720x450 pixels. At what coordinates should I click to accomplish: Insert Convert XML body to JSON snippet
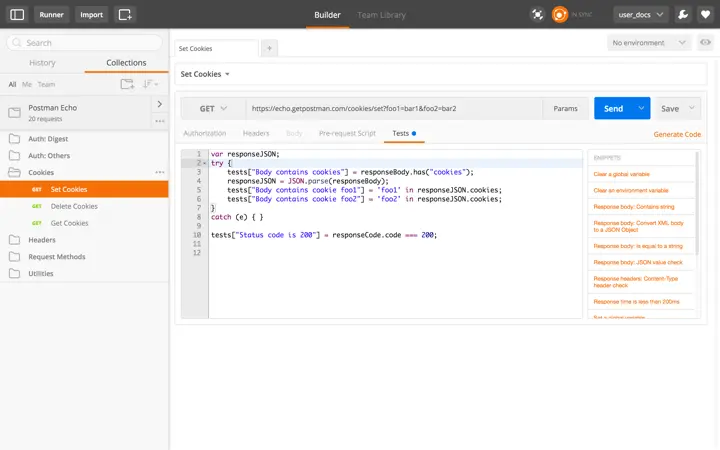(638, 226)
